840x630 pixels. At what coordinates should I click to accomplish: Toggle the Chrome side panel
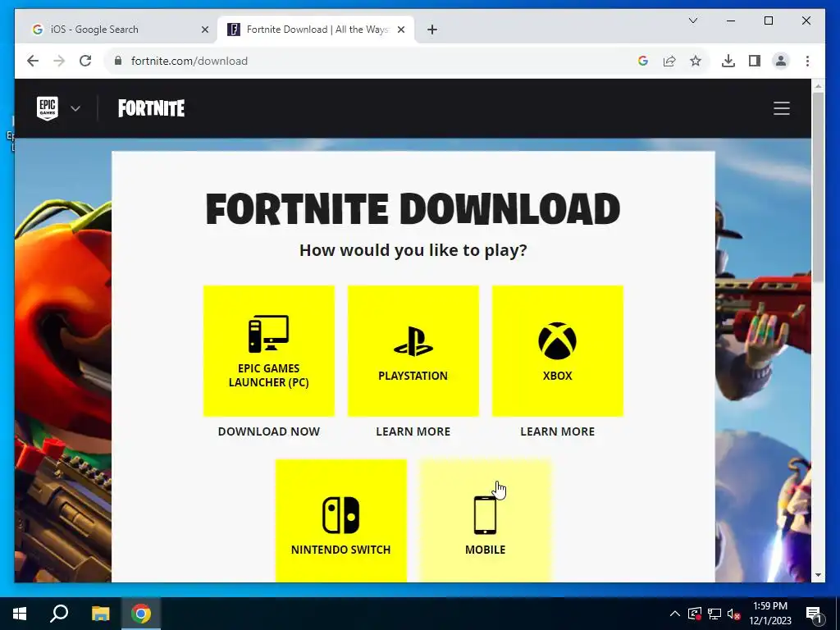click(755, 61)
